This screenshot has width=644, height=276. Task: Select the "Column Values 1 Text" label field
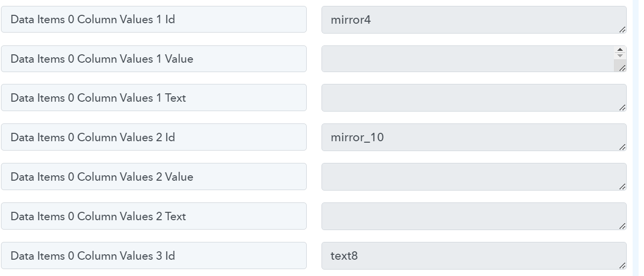[x=153, y=98]
